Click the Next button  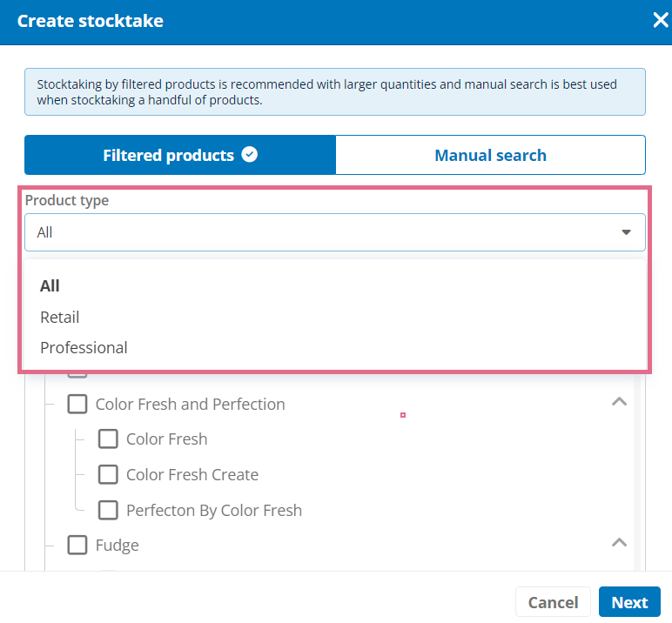pyautogui.click(x=629, y=602)
